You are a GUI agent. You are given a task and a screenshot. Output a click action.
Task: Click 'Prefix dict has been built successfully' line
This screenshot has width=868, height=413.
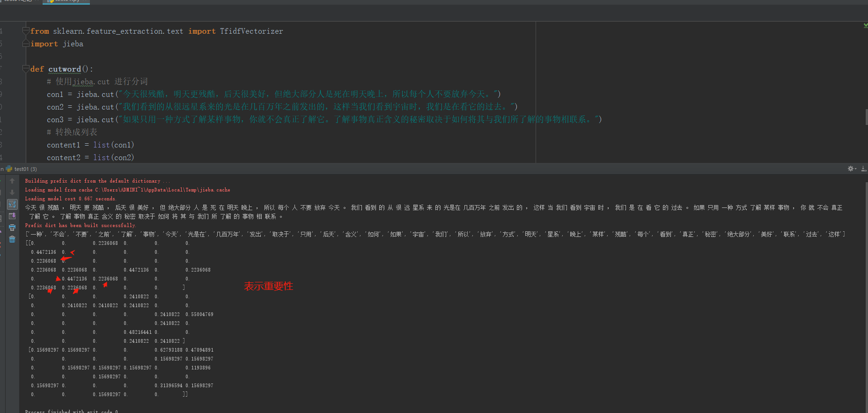tap(80, 225)
